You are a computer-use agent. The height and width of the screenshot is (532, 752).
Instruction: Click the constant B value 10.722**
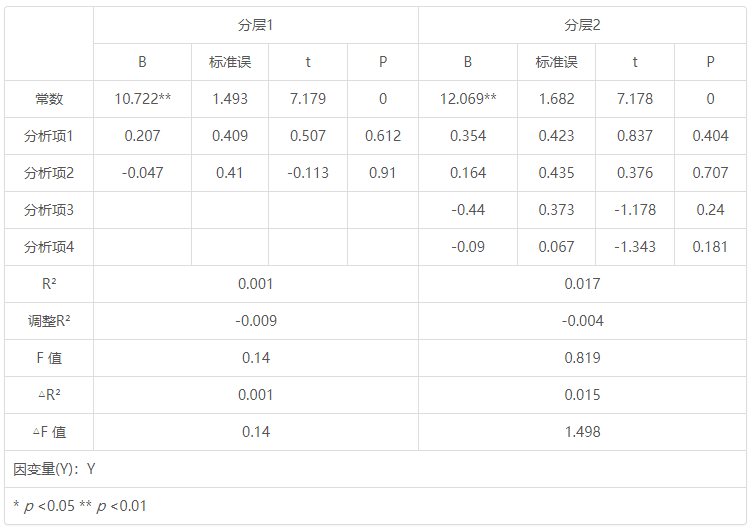tap(142, 99)
